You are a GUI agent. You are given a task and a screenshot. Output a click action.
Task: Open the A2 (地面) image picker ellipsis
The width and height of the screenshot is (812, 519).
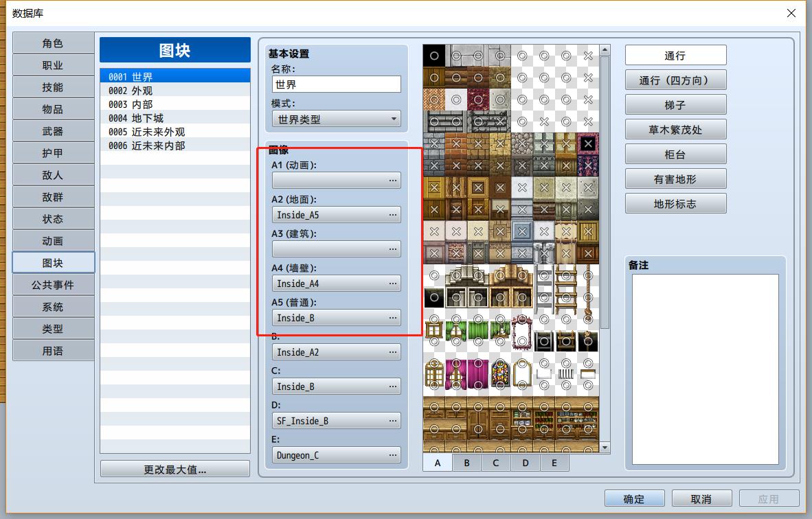(x=392, y=215)
